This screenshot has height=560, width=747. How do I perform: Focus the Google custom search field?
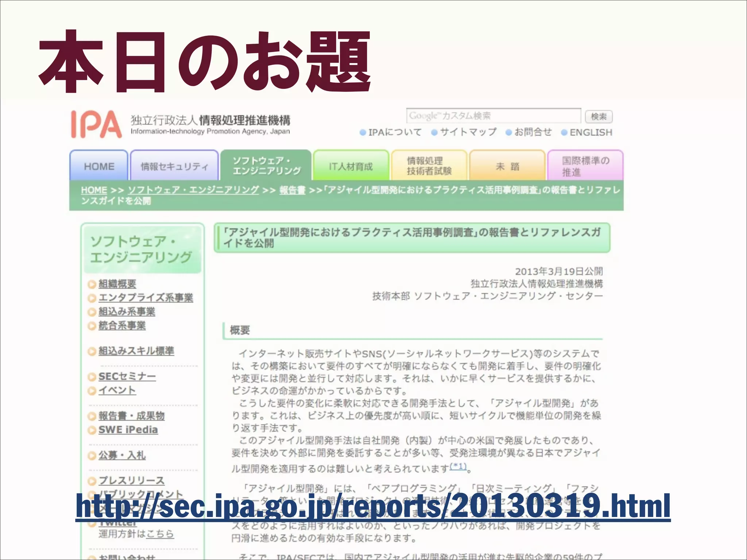(494, 116)
